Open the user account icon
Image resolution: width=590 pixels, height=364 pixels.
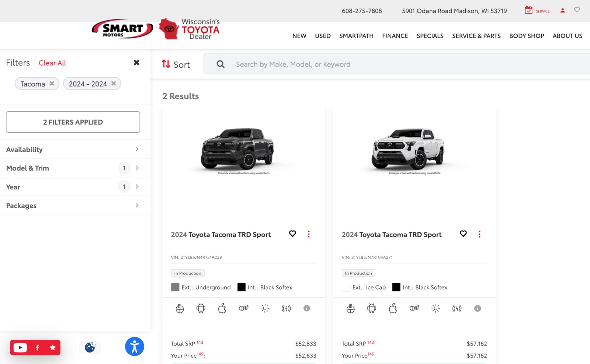pyautogui.click(x=563, y=10)
